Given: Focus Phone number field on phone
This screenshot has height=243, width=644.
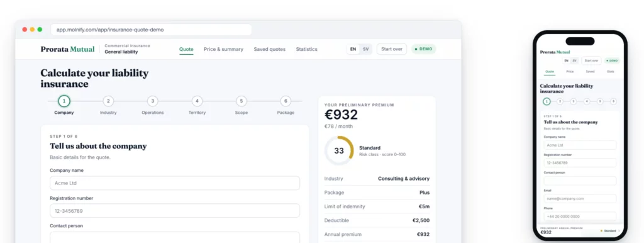Looking at the screenshot, I should tap(580, 217).
